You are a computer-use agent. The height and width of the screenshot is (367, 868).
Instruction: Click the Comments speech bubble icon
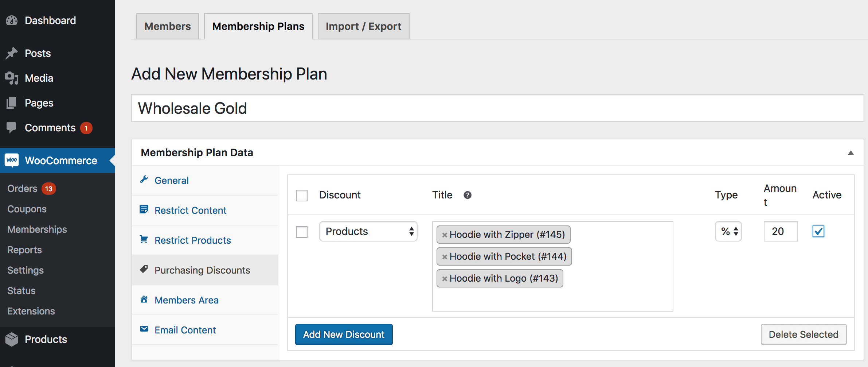coord(12,127)
